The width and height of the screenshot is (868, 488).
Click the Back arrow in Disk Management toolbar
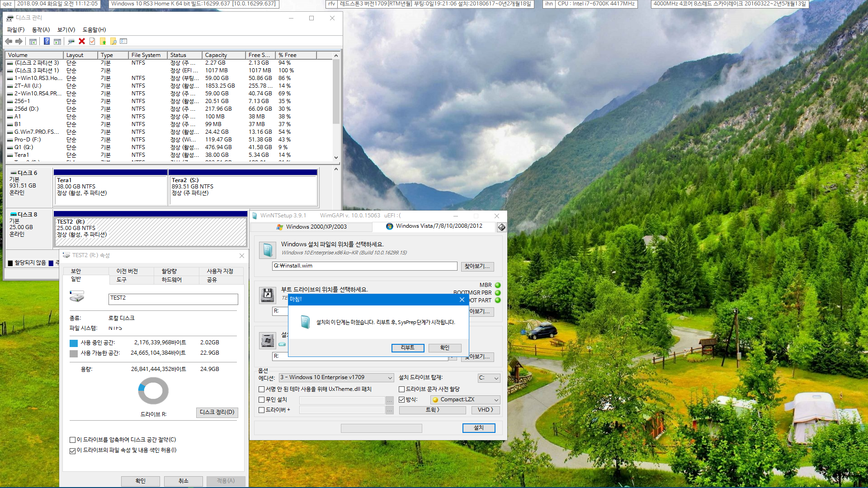coord(9,41)
